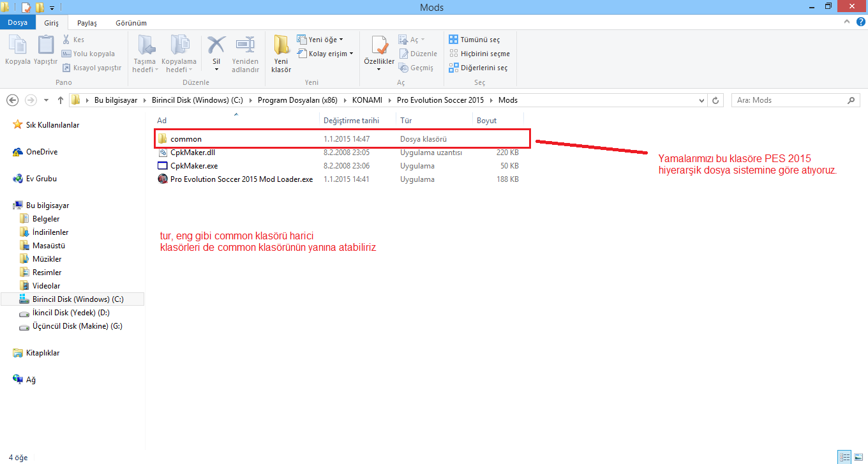The image size is (868, 464).
Task: Switch to the Görünüm ribbon tab
Action: [x=131, y=23]
